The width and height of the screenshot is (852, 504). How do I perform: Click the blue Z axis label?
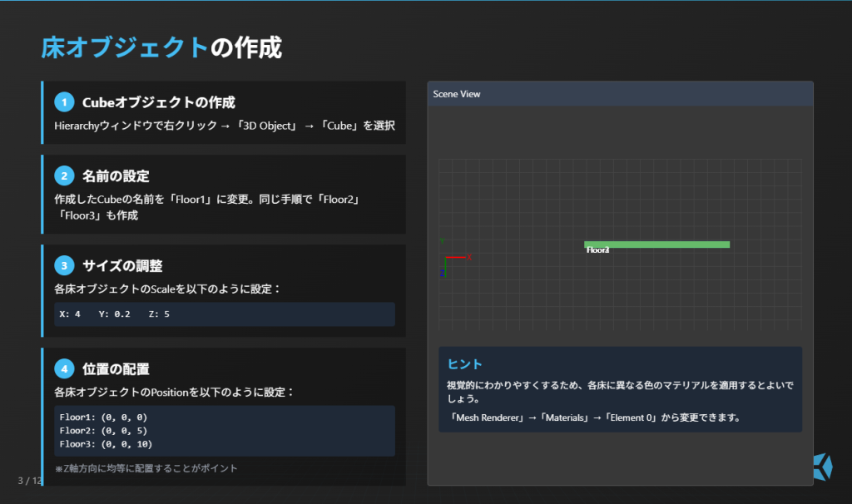coord(443,273)
